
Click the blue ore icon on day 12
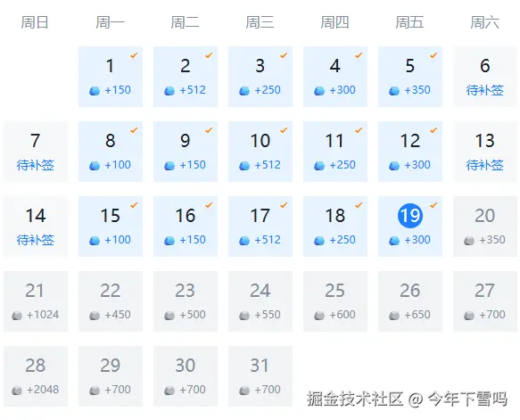(x=394, y=166)
